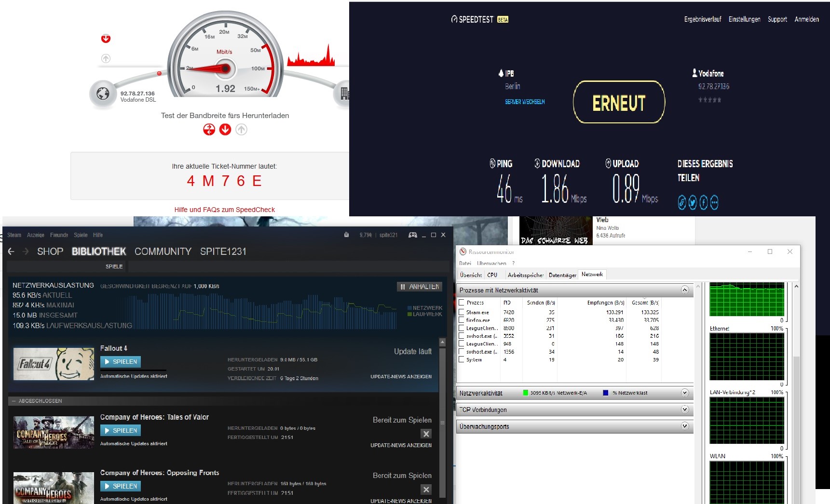This screenshot has height=504, width=830.
Task: Click the Vodafone user icon in Speedtest
Action: pos(694,73)
